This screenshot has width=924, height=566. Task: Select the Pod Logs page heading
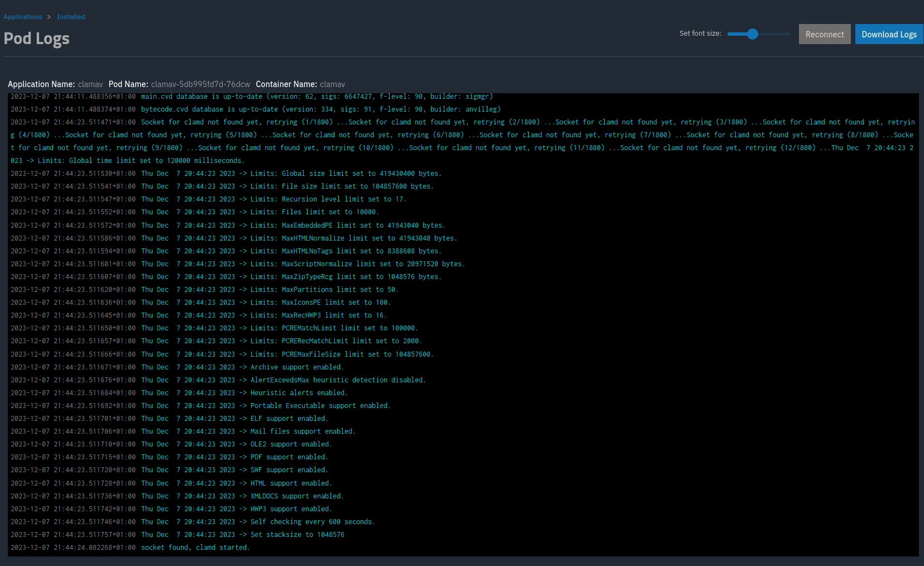pos(37,39)
